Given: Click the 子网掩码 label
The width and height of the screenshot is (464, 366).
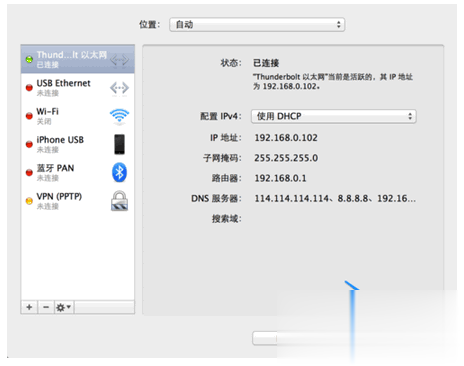Looking at the screenshot, I should [x=222, y=158].
